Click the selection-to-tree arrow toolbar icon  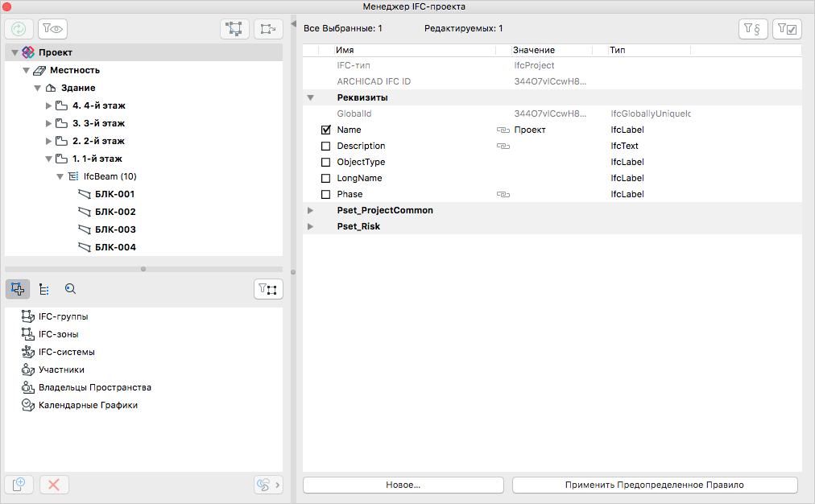(268, 28)
